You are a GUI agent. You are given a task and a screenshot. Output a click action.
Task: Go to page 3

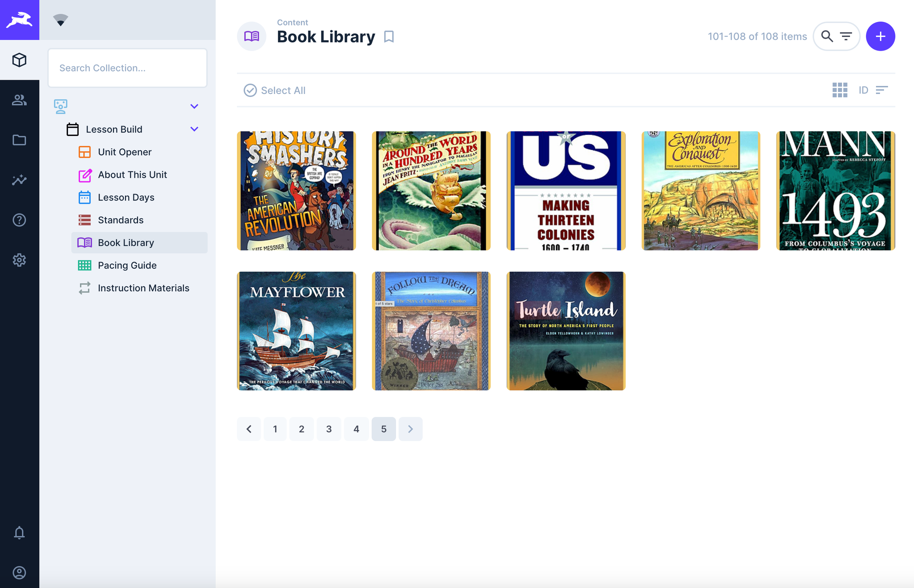click(329, 429)
